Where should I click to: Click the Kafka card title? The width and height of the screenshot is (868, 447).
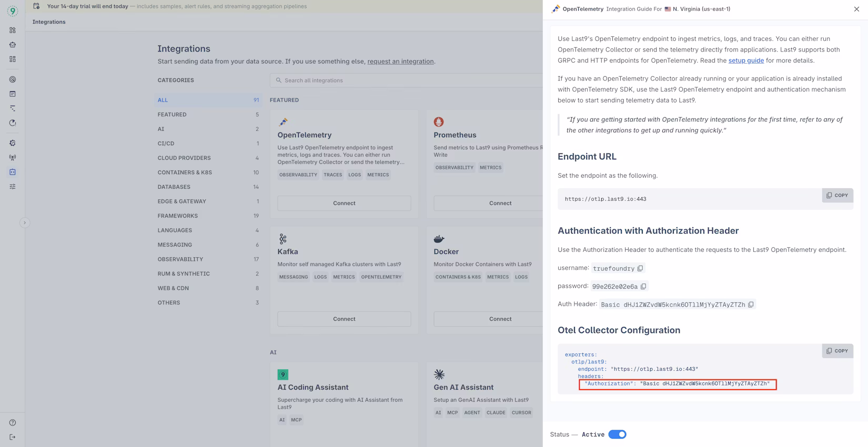(x=288, y=251)
